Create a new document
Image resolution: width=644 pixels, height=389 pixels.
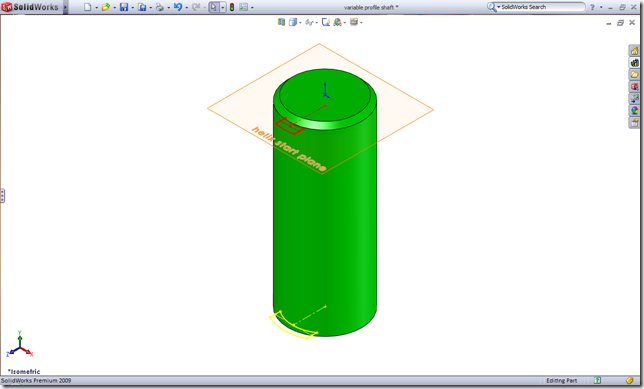click(87, 7)
